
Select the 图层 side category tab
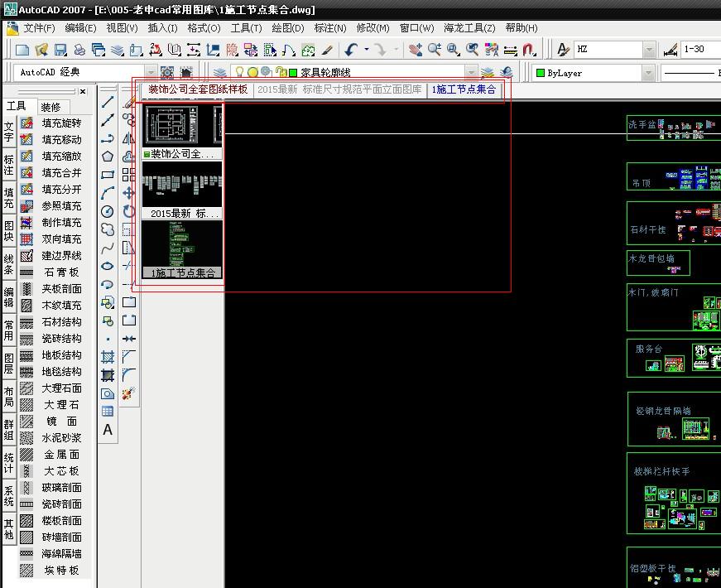(9, 363)
